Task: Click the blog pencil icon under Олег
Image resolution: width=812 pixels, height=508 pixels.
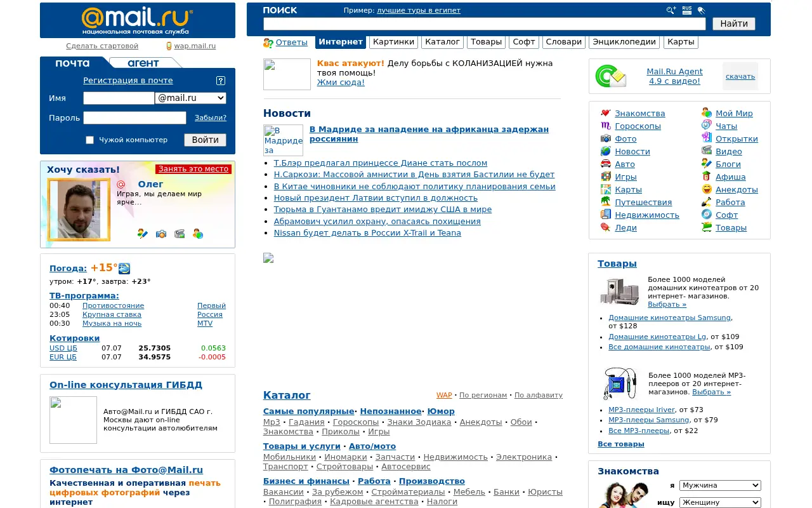Action: (143, 234)
